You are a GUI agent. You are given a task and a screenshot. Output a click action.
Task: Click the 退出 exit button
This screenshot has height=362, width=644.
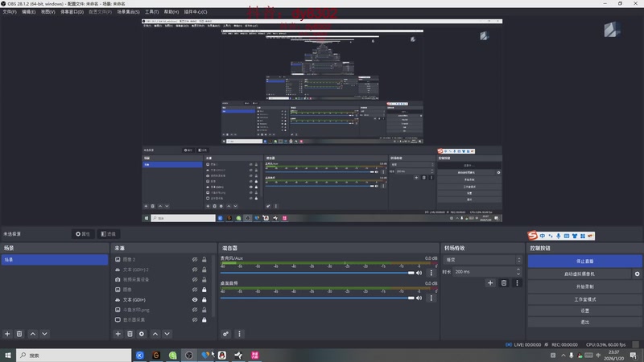click(x=585, y=323)
